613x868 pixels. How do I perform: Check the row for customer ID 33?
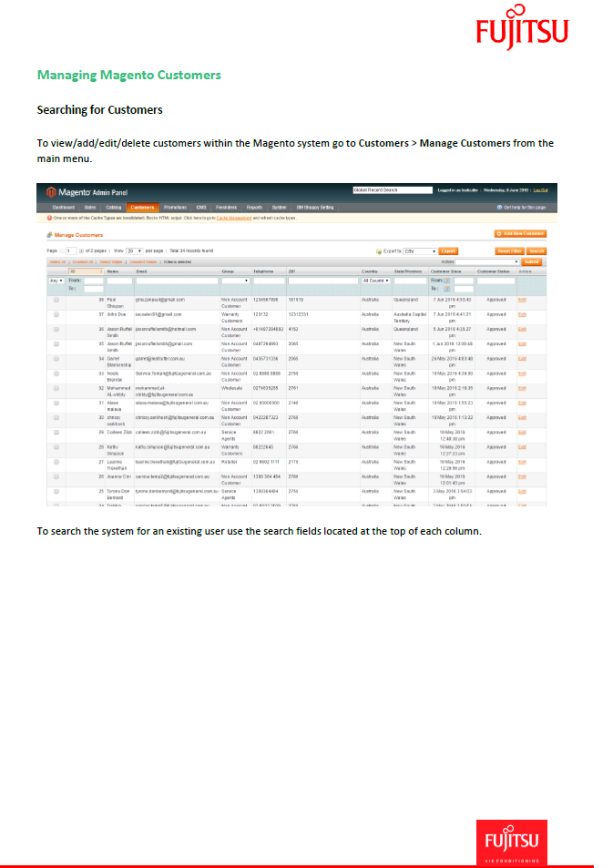pos(56,373)
